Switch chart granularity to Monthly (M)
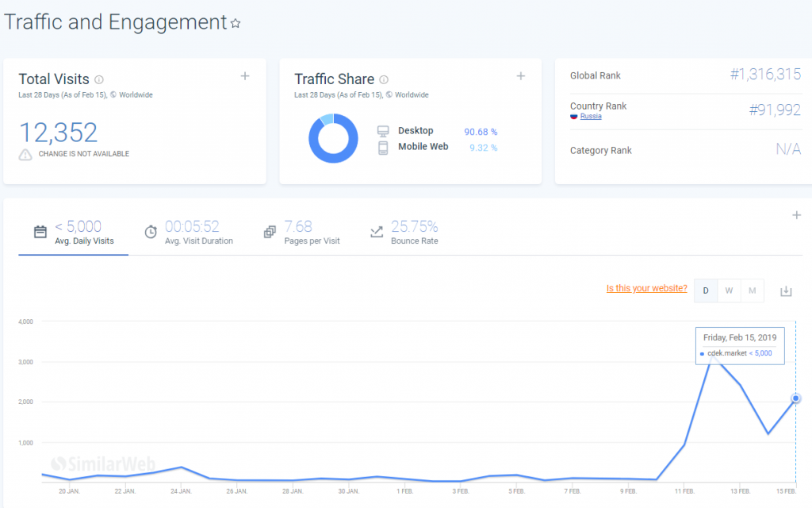The image size is (812, 508). (x=752, y=291)
